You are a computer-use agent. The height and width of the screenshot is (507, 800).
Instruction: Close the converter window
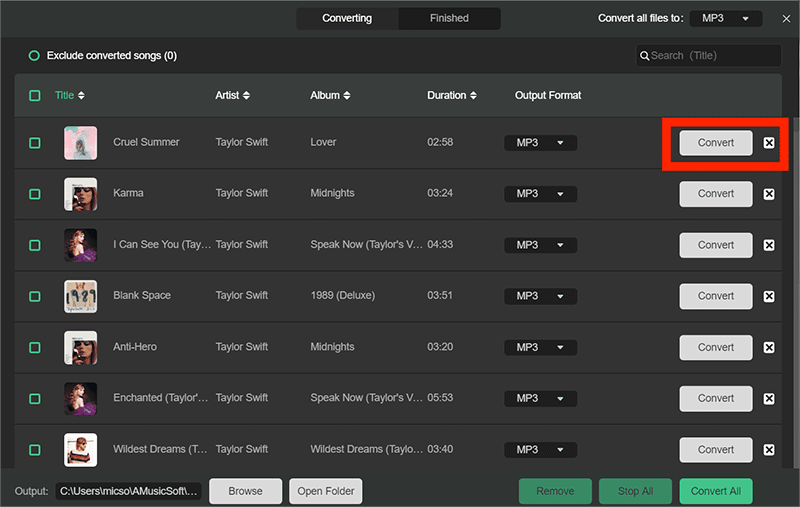coord(786,19)
